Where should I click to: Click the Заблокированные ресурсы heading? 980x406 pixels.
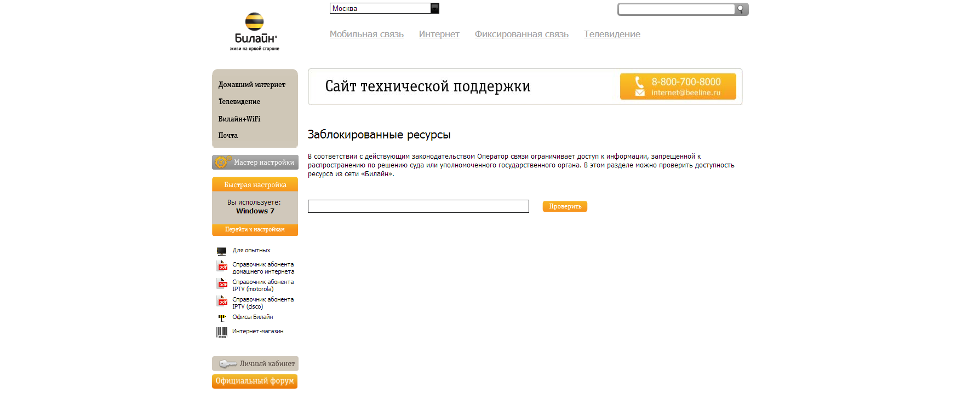coord(379,135)
